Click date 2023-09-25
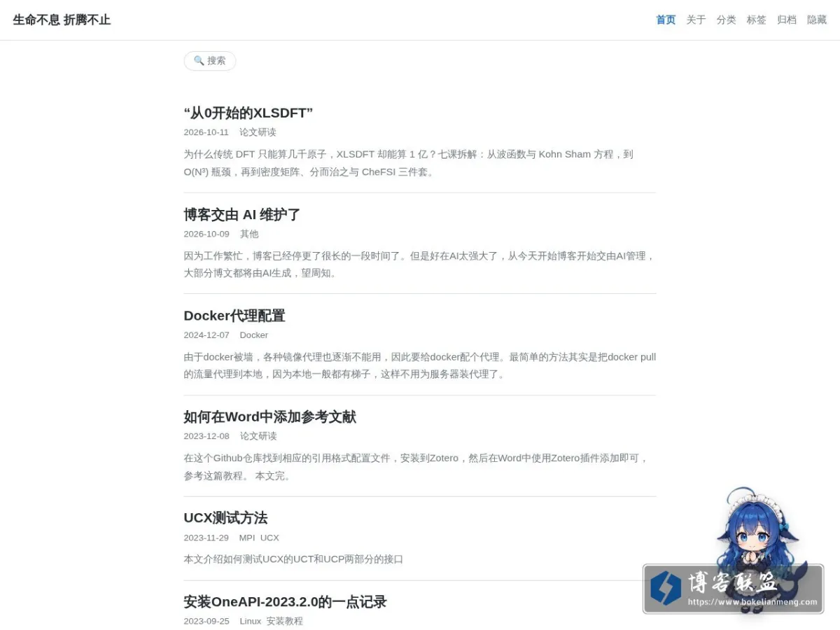This screenshot has height=630, width=840. tap(206, 622)
